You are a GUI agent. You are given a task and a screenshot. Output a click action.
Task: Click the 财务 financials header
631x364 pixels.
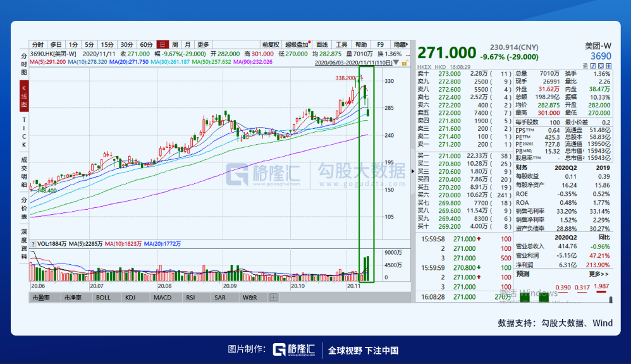(522, 167)
